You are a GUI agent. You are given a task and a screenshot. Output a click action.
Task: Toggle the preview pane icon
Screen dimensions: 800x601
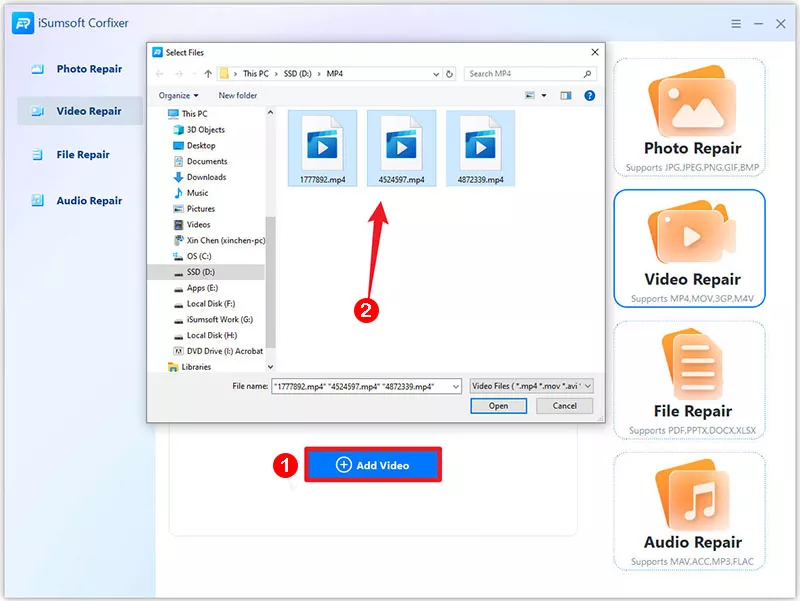coord(566,95)
